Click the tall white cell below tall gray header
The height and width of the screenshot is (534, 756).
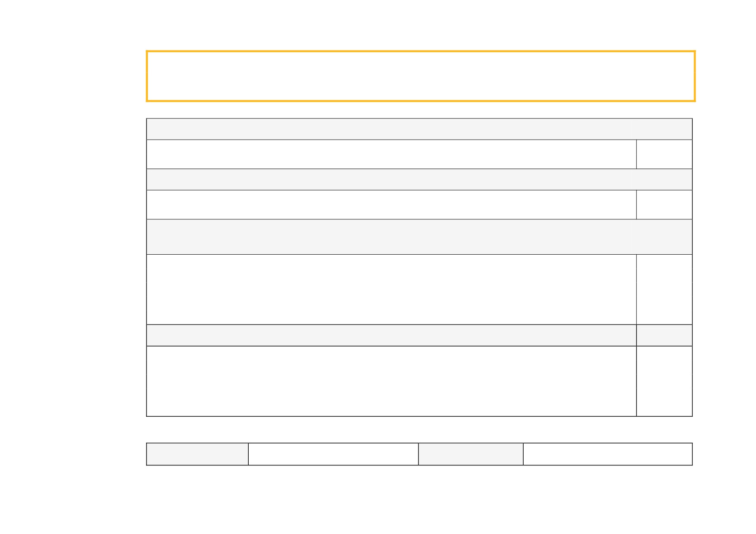tap(391, 289)
